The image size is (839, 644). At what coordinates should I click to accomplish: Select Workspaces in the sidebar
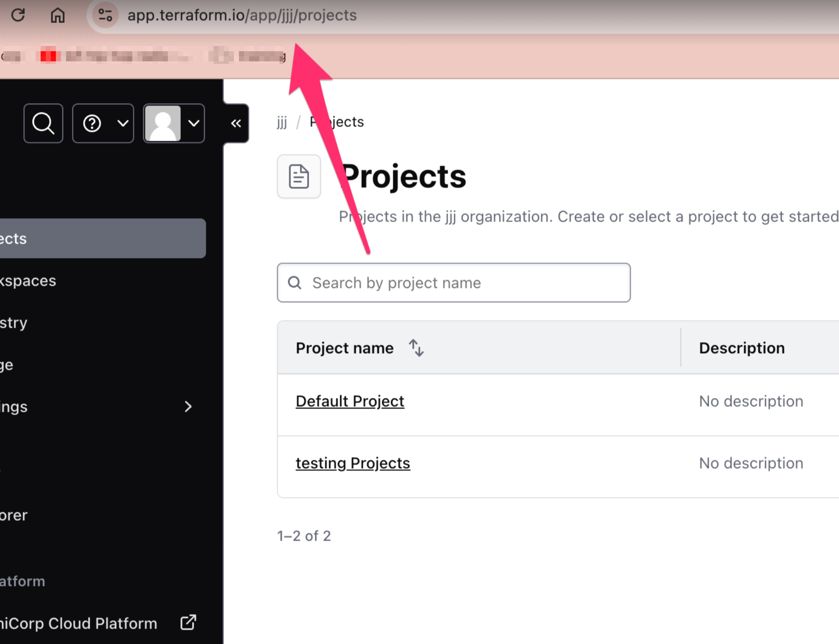click(x=28, y=281)
